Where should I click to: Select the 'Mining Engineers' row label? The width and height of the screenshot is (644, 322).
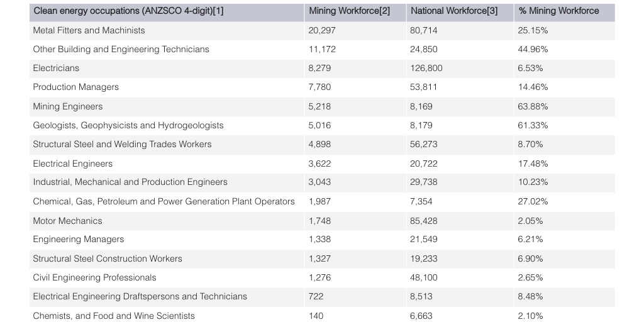click(68, 106)
